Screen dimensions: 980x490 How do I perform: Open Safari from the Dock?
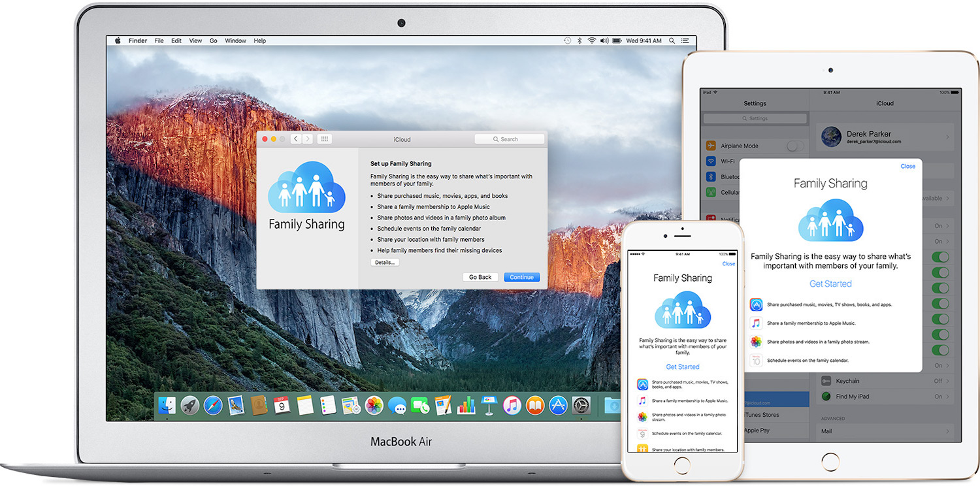click(x=214, y=406)
